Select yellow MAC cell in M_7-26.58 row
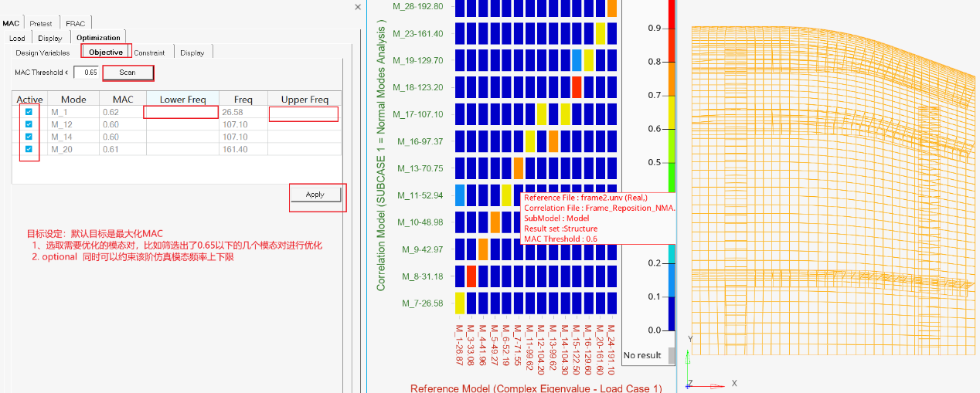980x393 pixels. click(460, 303)
